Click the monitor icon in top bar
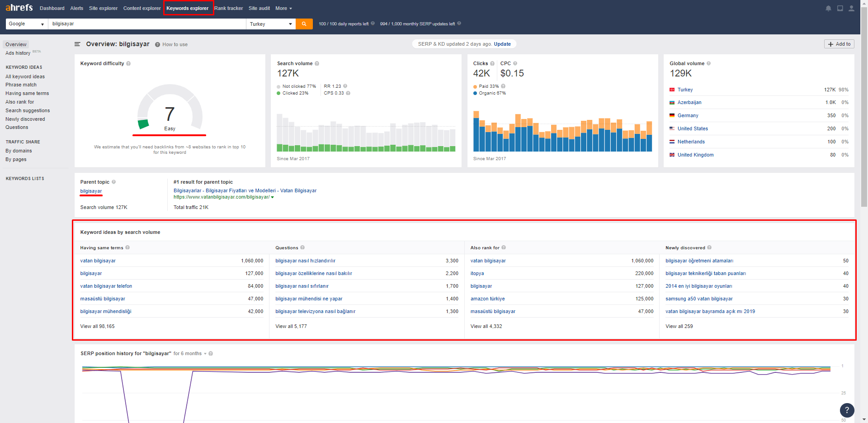Image resolution: width=868 pixels, height=423 pixels. pyautogui.click(x=840, y=9)
